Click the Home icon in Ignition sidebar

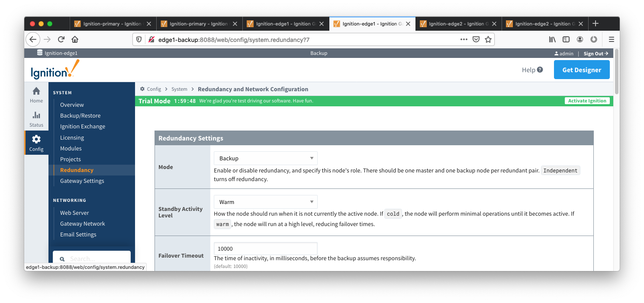coord(36,91)
